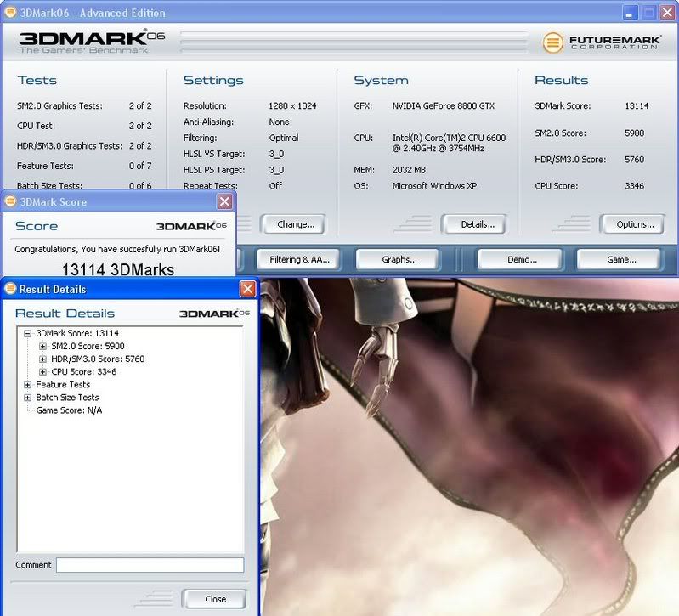Click the 3DMark Score dialog title icon
The image size is (679, 616).
click(x=10, y=202)
